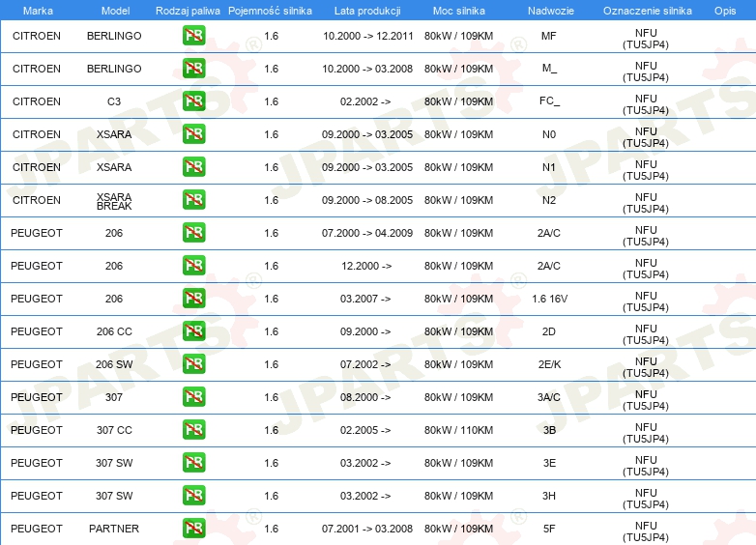Viewport: 756px width, 545px height.
Task: Click NFU (TU5JP4) engine code in Partner row
Action: [646, 531]
